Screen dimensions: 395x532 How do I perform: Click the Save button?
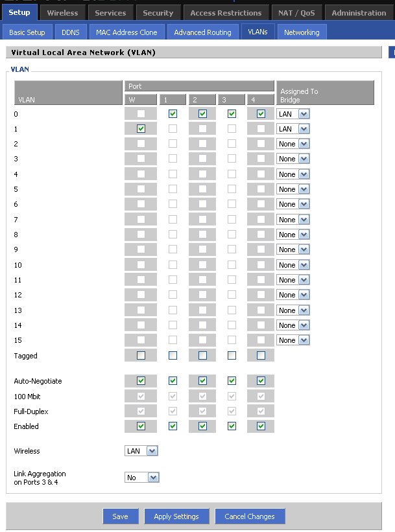click(x=120, y=516)
